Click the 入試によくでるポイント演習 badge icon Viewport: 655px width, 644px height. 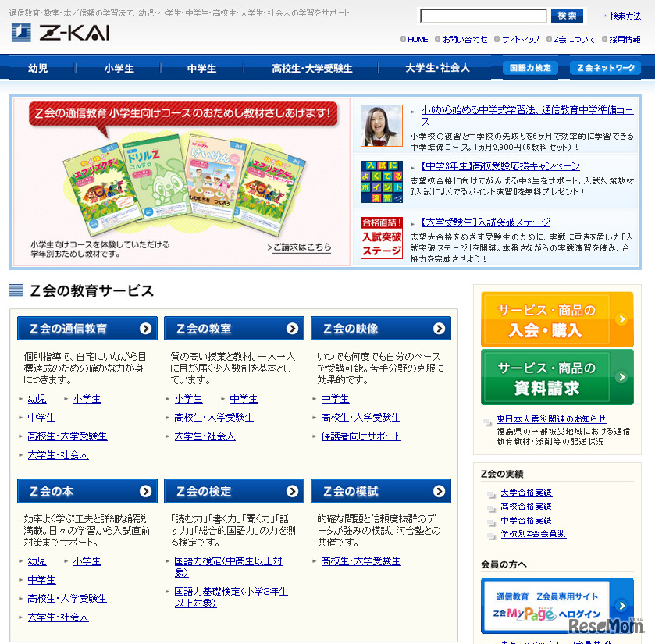tap(380, 182)
